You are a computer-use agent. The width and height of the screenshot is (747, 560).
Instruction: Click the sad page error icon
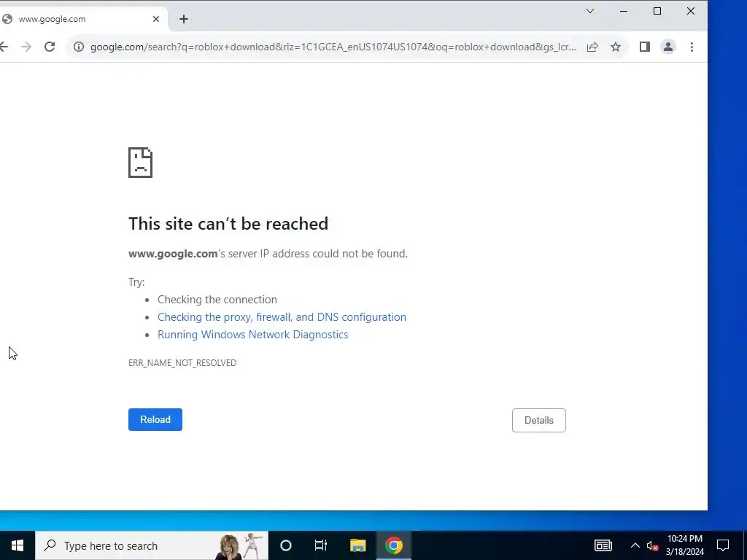[141, 163]
